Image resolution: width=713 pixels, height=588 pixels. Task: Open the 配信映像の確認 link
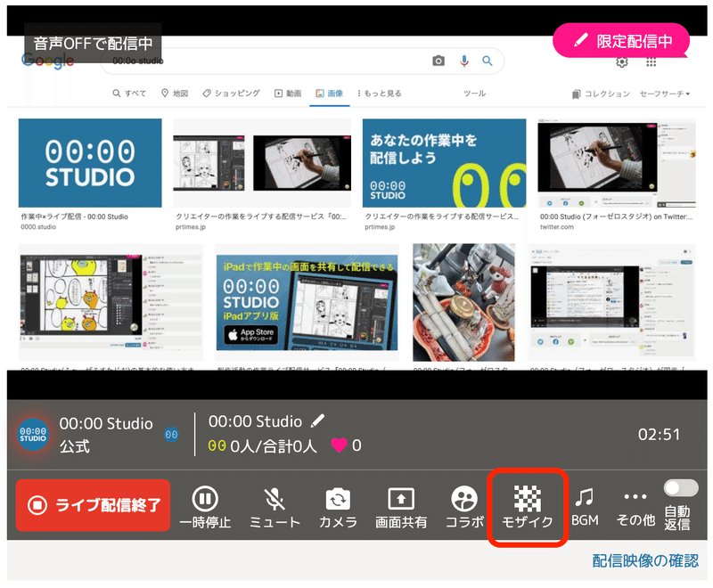pyautogui.click(x=644, y=560)
